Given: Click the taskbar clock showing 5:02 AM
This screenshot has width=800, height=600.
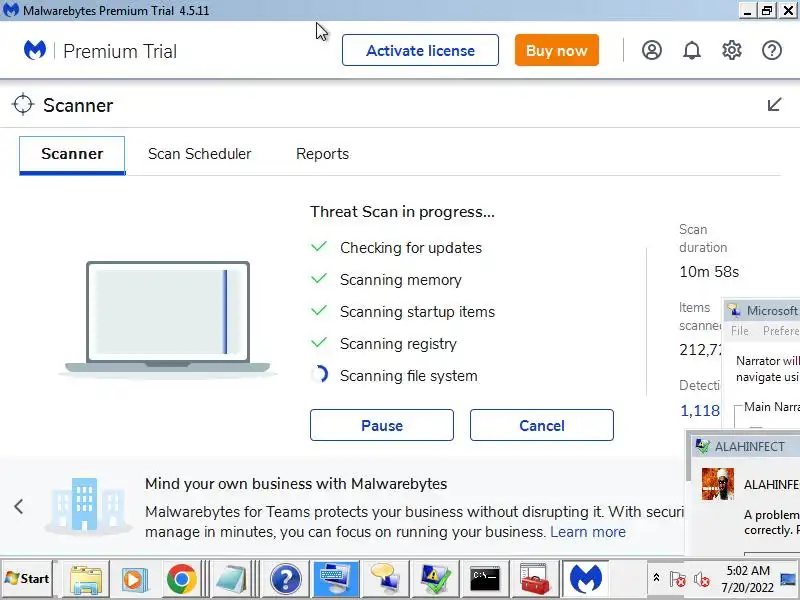Looking at the screenshot, I should tap(748, 579).
